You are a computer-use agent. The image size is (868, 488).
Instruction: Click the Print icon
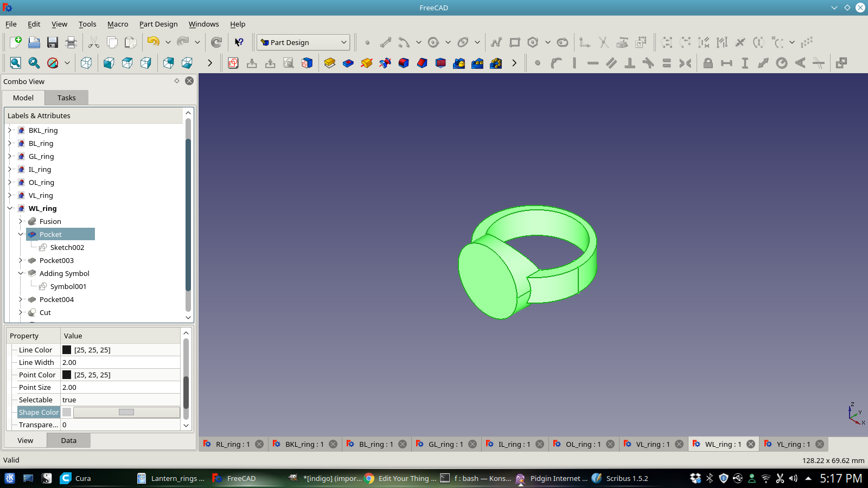point(71,42)
